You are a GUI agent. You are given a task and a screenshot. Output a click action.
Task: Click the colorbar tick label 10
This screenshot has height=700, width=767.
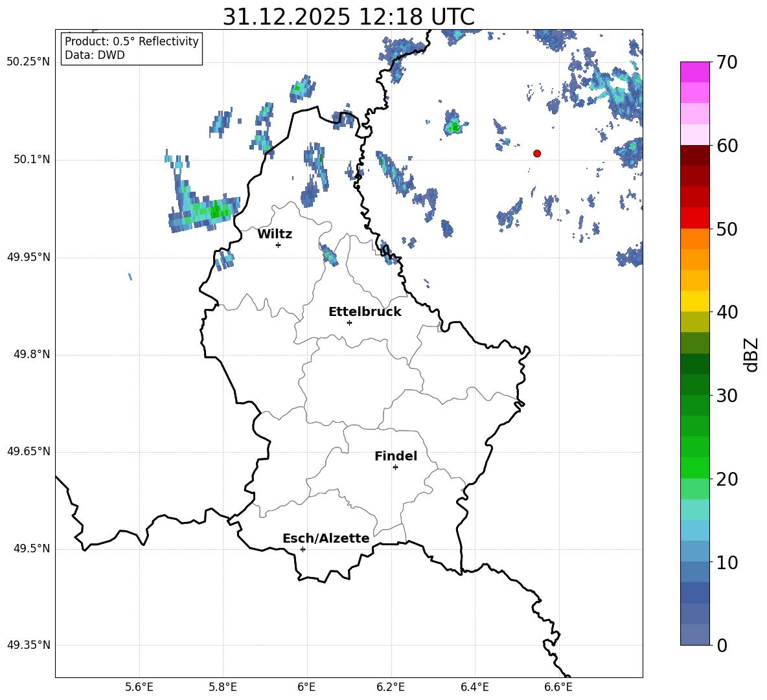pyautogui.click(x=727, y=562)
